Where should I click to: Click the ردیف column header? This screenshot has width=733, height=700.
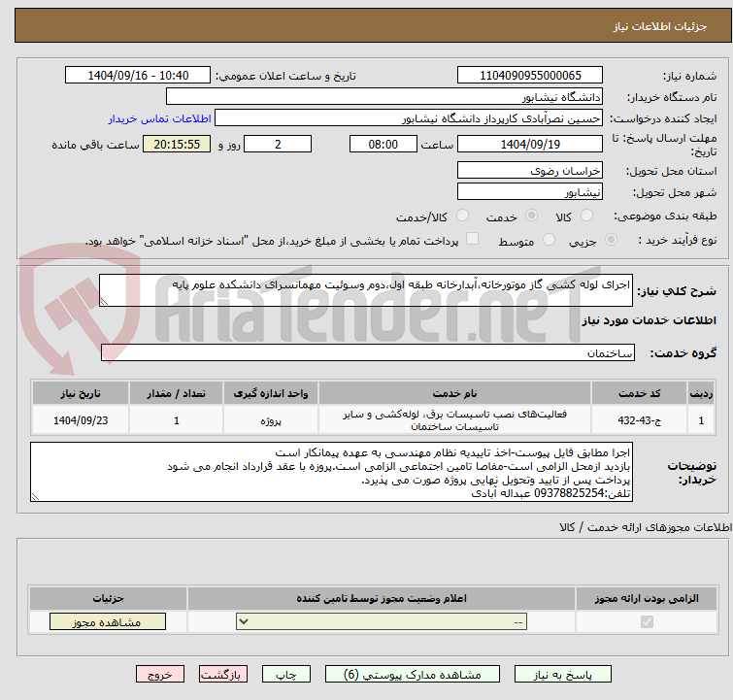pos(701,393)
